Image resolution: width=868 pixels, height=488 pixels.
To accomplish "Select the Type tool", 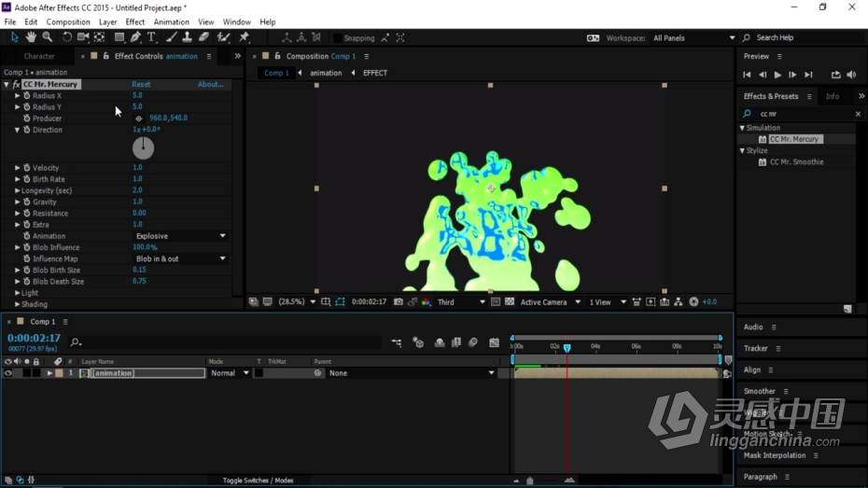I will (152, 37).
